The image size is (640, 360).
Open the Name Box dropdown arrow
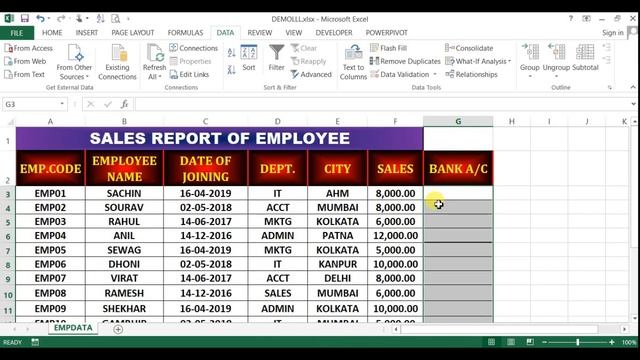[x=62, y=104]
